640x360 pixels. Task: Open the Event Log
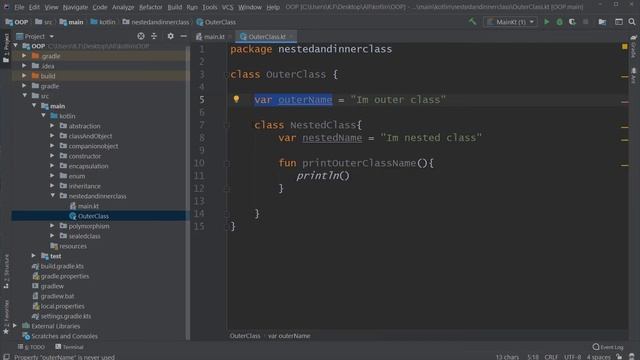tap(608, 347)
